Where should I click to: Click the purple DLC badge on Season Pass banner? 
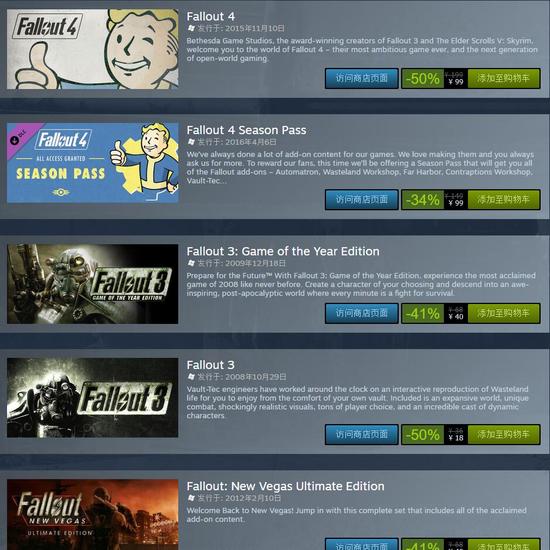[x=19, y=137]
